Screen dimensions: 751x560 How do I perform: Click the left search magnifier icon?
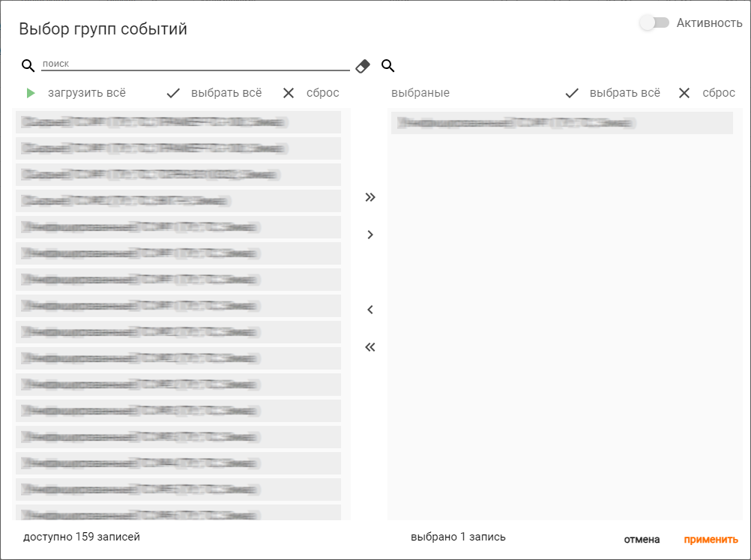click(x=28, y=66)
